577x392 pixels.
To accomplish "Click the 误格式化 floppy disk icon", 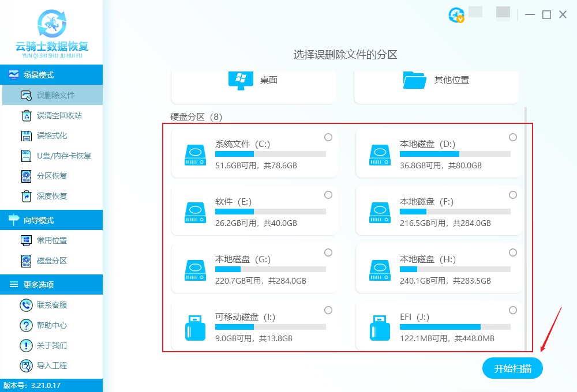I will (x=26, y=135).
